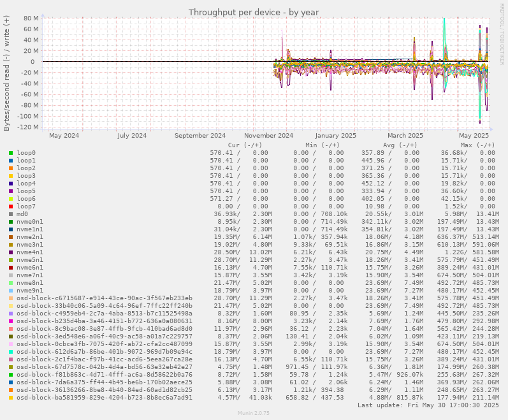This screenshot has height=420, width=508.
Task: Click the 'nvme7n1' legend label
Action: [x=30, y=275]
